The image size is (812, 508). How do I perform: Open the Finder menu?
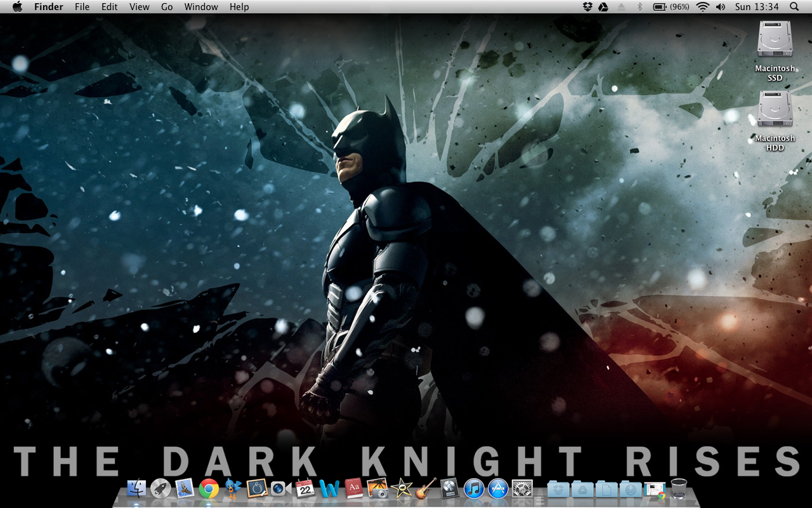pos(49,7)
